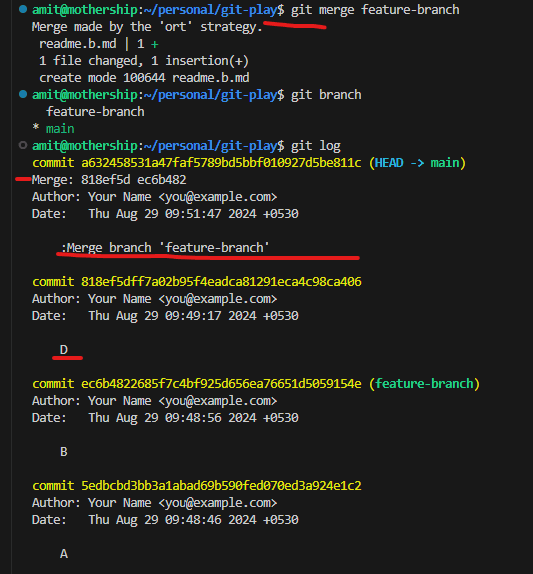Screen dimensions: 533x574
Task: Click commit hash 818ef5dff7a02b95f4eadca81291eca4c98ca406
Action: click(x=221, y=282)
